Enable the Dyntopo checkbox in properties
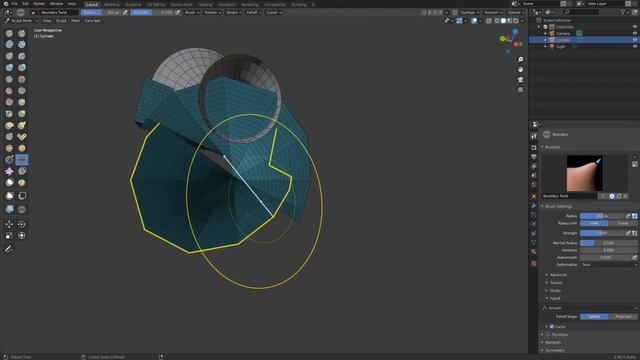 (x=548, y=334)
